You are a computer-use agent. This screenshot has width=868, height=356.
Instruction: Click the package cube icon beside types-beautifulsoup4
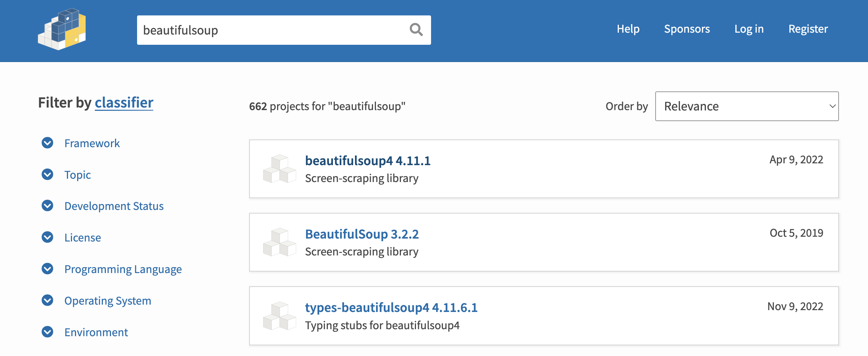(279, 316)
